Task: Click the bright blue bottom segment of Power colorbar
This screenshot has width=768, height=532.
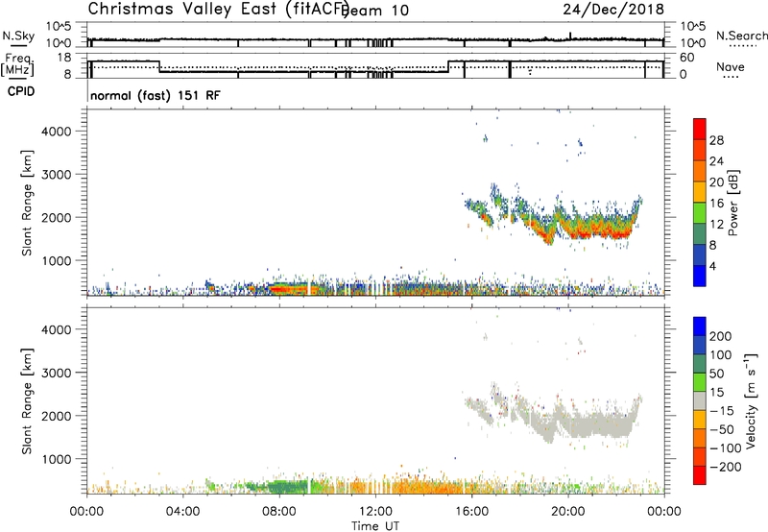Action: click(x=700, y=275)
